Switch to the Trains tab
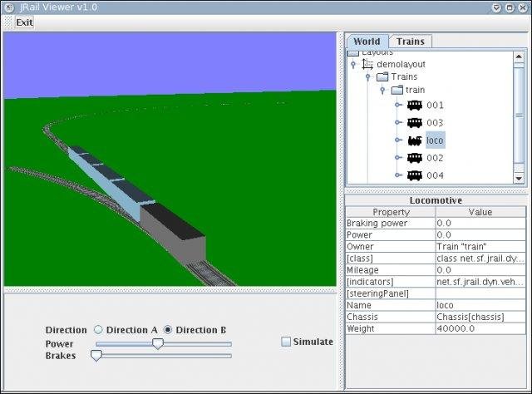 click(411, 42)
